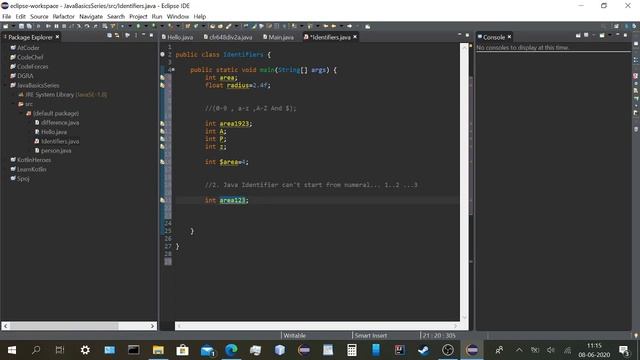This screenshot has height=360, width=640.
Task: Click warning marker beside int area123 line
Action: (x=162, y=200)
